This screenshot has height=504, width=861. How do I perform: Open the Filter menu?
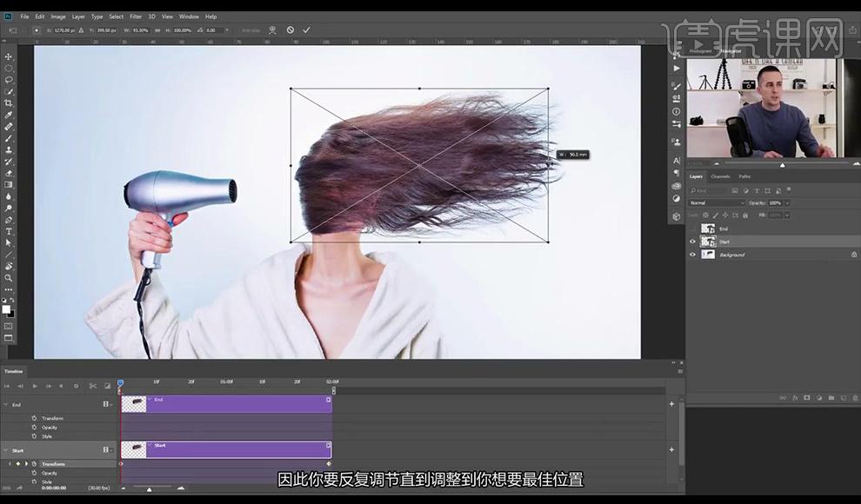pos(136,17)
